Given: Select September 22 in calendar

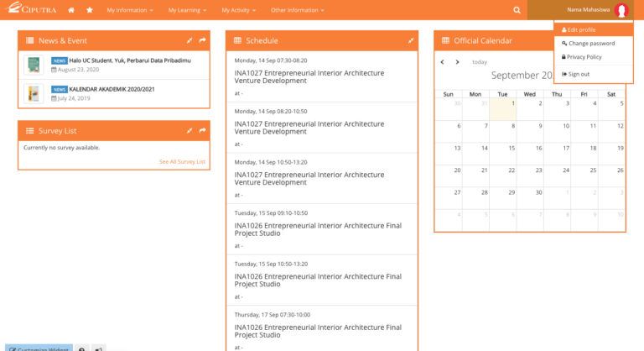Looking at the screenshot, I should 503,176.
